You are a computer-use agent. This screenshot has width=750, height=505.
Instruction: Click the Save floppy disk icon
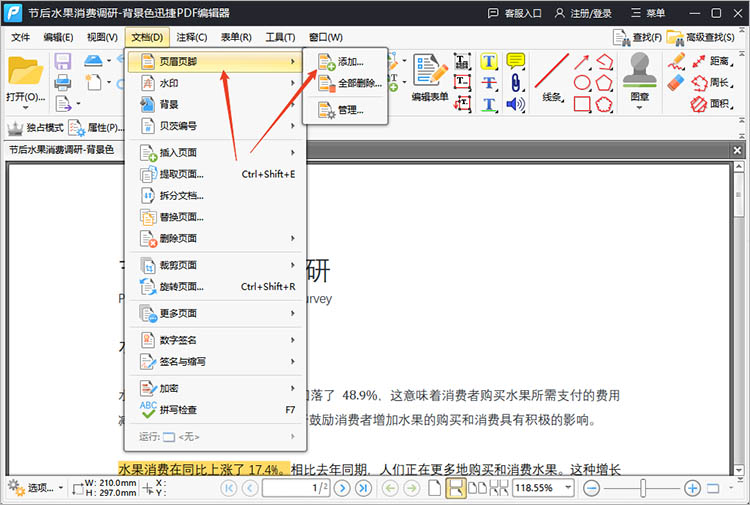coord(63,61)
